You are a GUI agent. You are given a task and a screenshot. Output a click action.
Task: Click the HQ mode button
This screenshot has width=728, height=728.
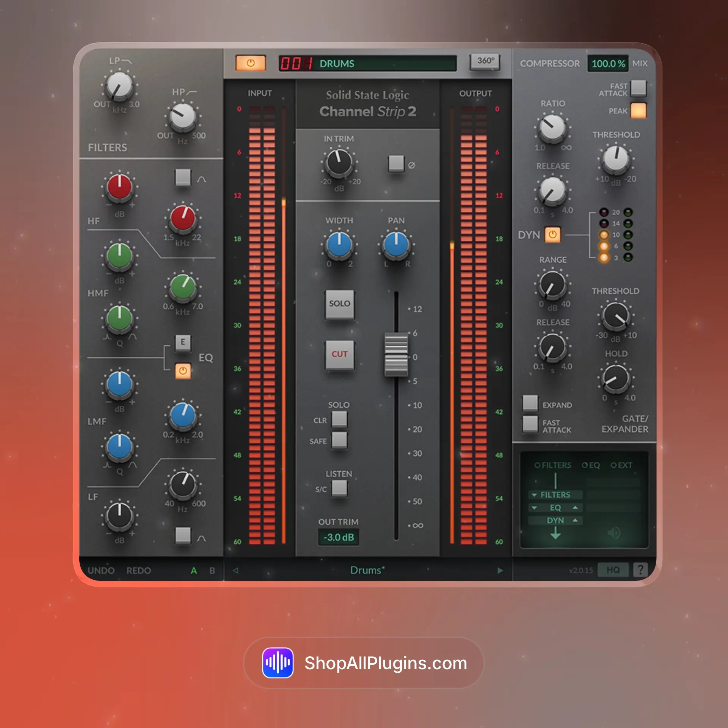point(613,570)
